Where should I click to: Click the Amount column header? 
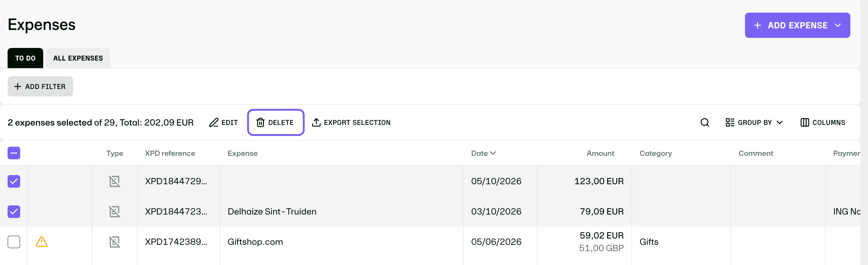(600, 153)
